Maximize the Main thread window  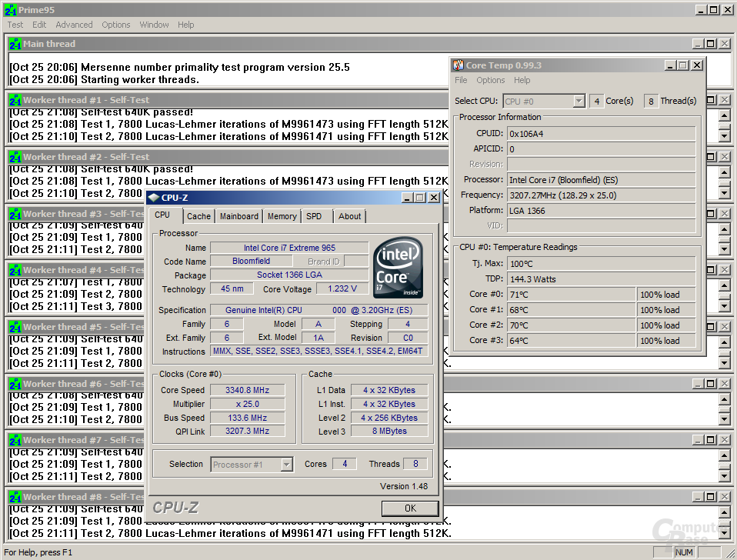click(711, 44)
